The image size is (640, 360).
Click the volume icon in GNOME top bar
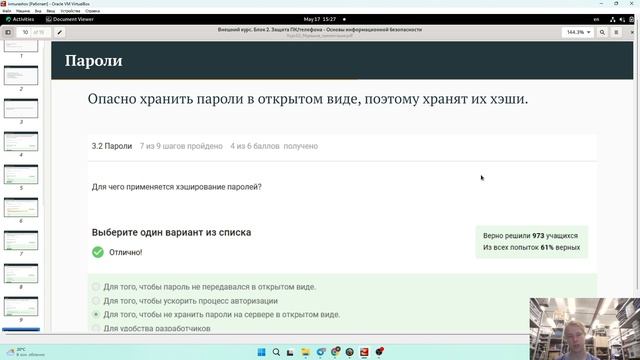pyautogui.click(x=622, y=19)
